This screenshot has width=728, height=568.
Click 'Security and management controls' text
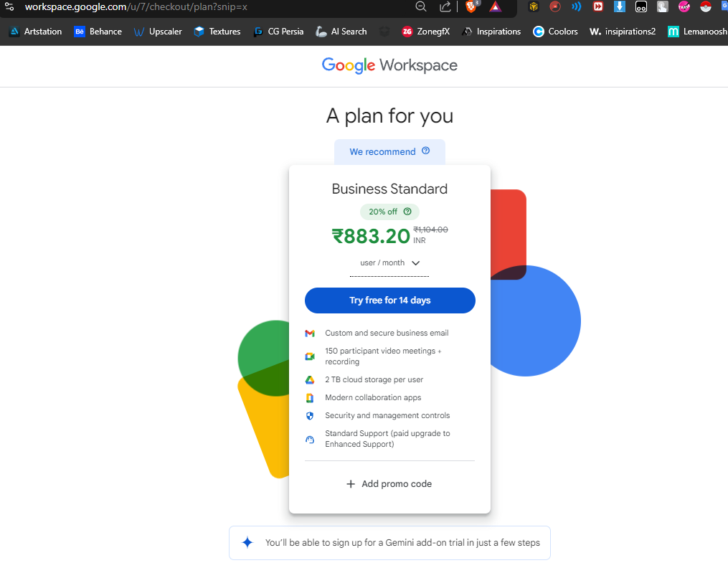click(x=388, y=416)
